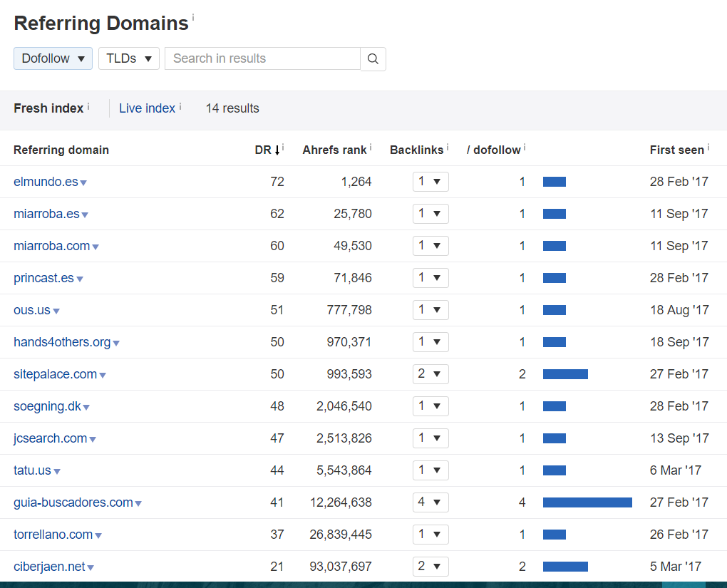This screenshot has width=727, height=588.
Task: Open info icon next to Ahrefs rank
Action: (371, 148)
